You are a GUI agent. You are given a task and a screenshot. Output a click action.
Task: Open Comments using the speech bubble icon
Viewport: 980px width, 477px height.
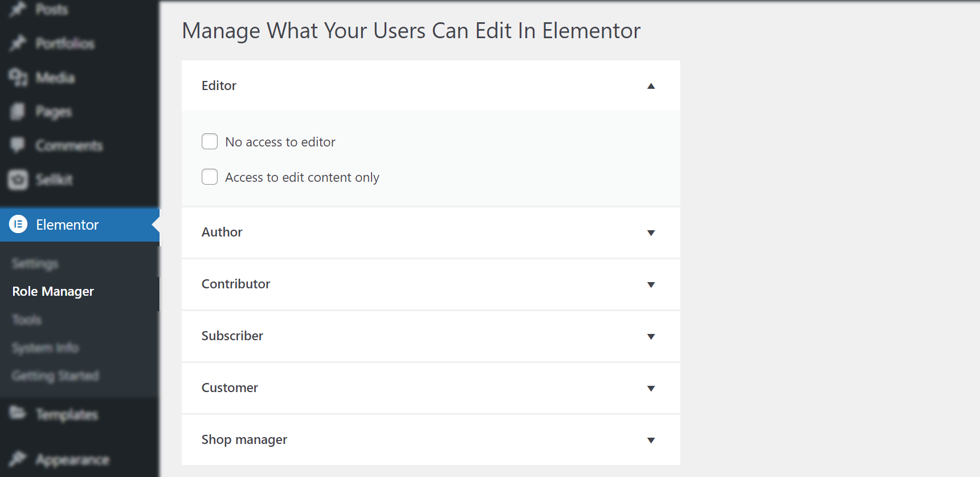[18, 145]
